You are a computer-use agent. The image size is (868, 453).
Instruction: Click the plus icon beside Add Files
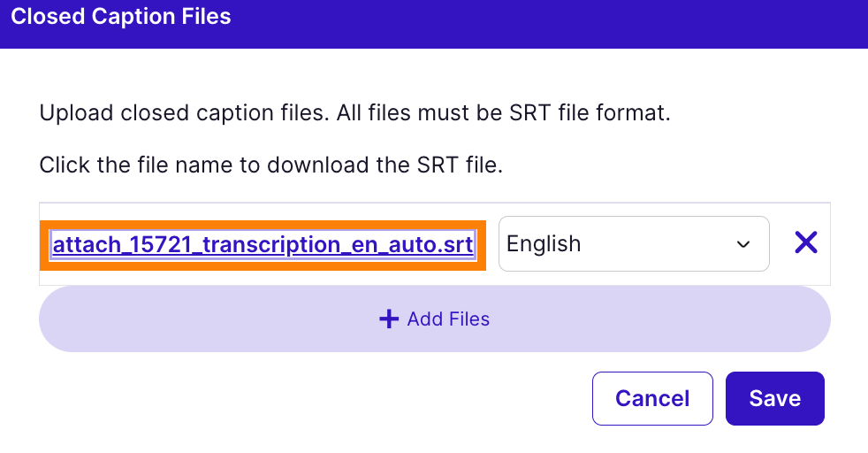pyautogui.click(x=389, y=319)
